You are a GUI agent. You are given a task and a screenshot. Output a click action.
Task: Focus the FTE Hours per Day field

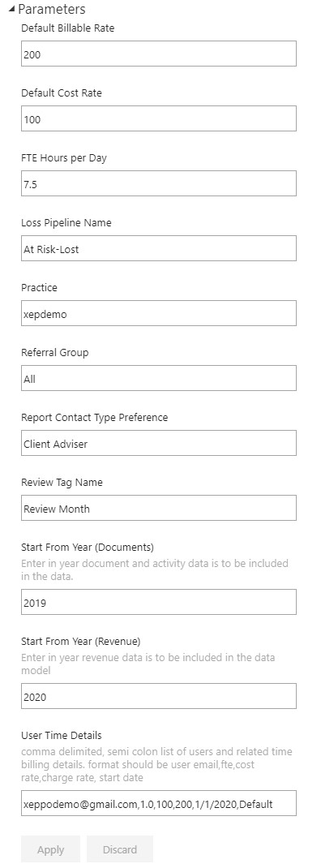pyautogui.click(x=159, y=183)
